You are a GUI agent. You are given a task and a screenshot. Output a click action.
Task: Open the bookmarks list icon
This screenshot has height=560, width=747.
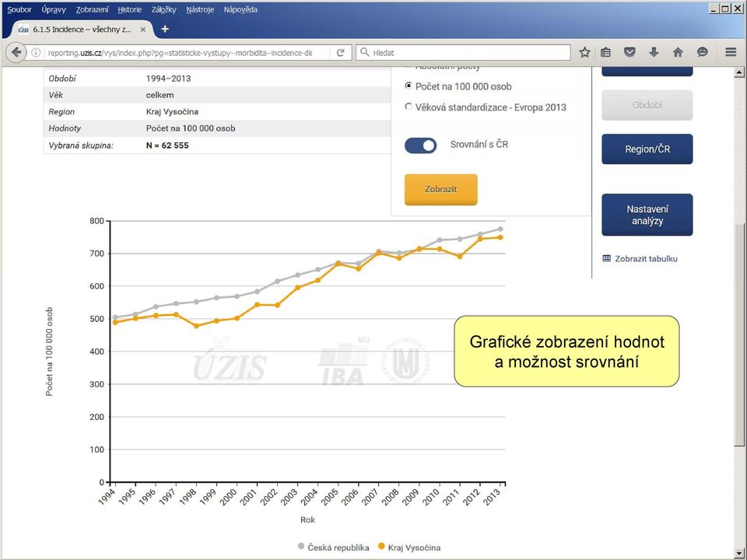tap(605, 52)
